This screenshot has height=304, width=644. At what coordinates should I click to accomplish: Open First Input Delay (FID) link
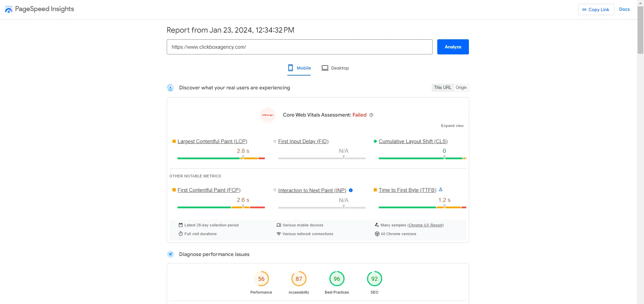303,141
